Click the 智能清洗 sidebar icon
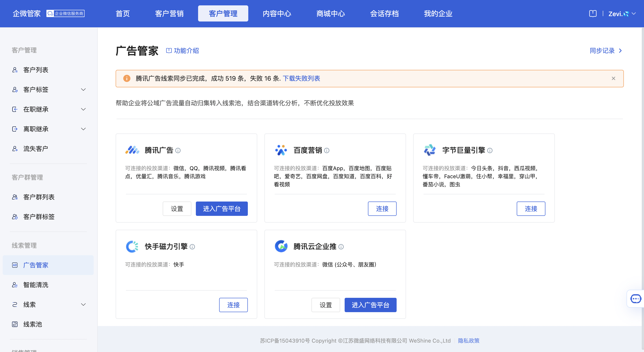Screen dimensions: 644x352 (x=15, y=285)
